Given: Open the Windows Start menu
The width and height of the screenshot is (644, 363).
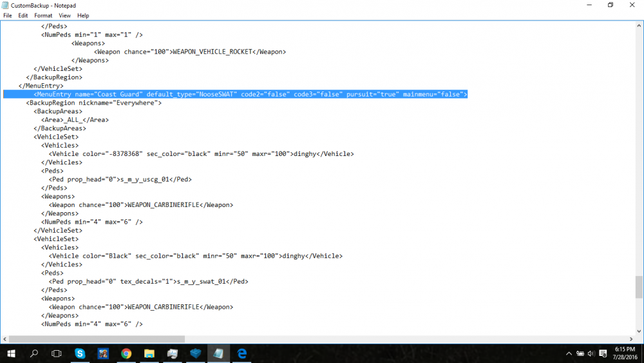Looking at the screenshot, I should (x=11, y=353).
